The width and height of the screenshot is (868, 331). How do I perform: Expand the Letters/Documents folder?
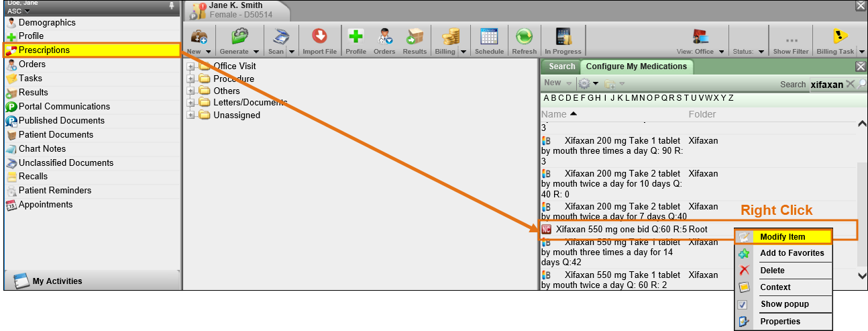[191, 103]
